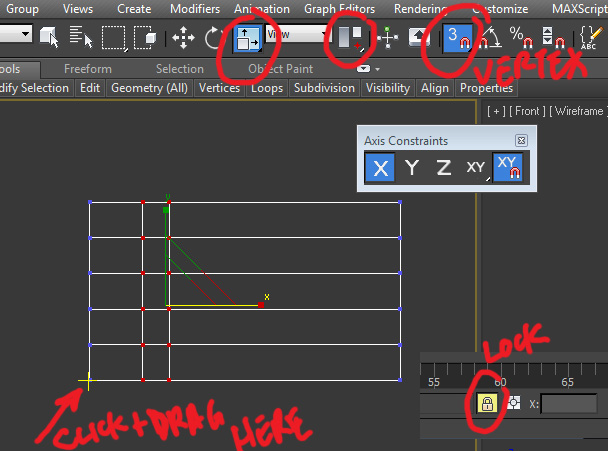Open the Vertices ribbon panel
This screenshot has height=451, width=608.
(x=219, y=88)
